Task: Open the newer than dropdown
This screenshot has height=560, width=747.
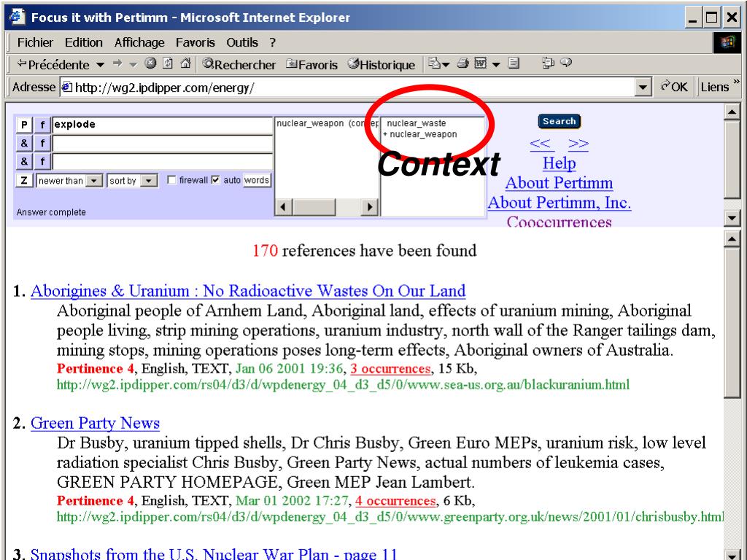Action: (69, 181)
